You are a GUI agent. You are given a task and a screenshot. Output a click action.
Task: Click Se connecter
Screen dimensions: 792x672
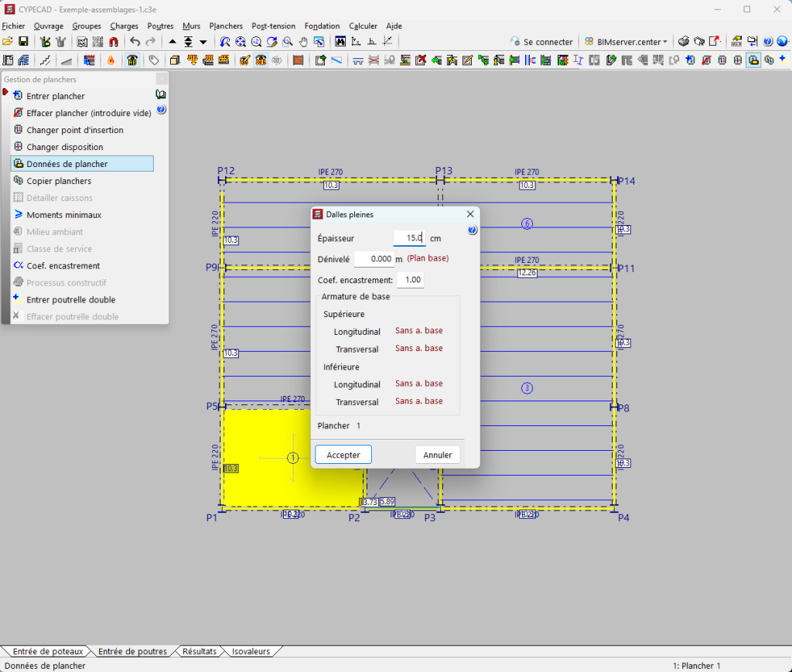(541, 42)
